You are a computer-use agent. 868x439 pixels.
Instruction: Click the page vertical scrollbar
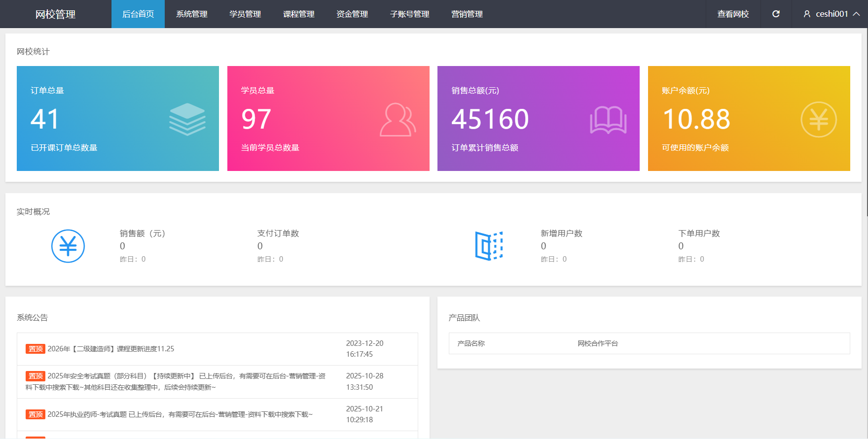(x=866, y=123)
